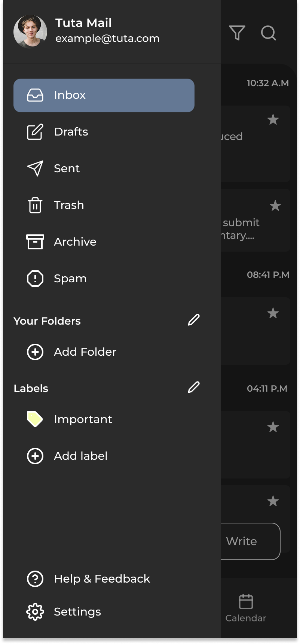Screen dimensions: 300x644
Task: Click the plus icon for Add Folder
Action: point(35,352)
